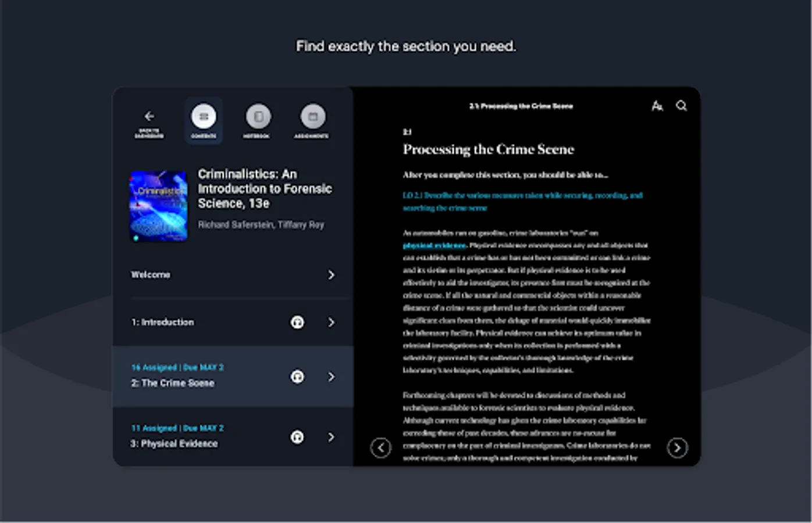Viewport: 812px width, 523px height.
Task: Open the LO 2.1 learning objective link
Action: [522, 202]
